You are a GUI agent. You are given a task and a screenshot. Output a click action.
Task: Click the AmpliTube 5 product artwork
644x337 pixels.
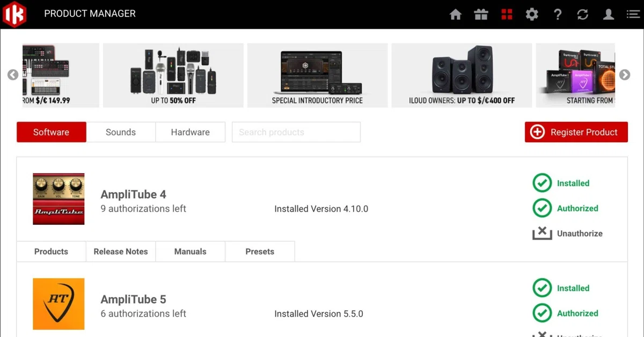(58, 304)
